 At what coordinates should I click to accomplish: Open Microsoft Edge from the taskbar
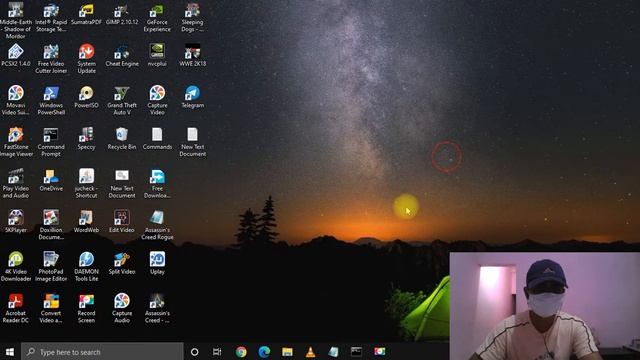coord(264,352)
